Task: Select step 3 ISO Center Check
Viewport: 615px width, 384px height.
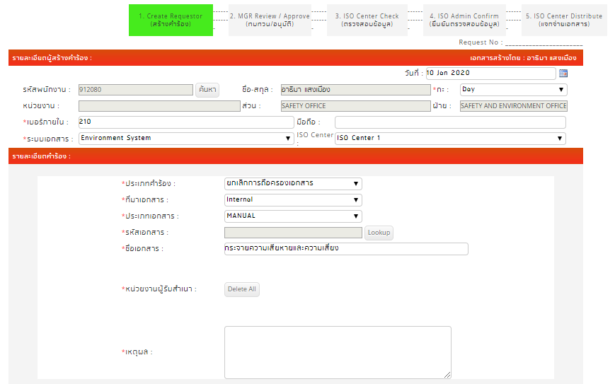Action: [367, 20]
